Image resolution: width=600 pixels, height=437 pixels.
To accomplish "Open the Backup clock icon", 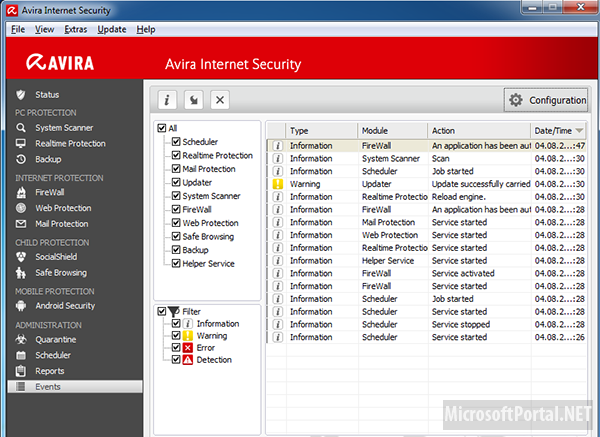I will 21,159.
